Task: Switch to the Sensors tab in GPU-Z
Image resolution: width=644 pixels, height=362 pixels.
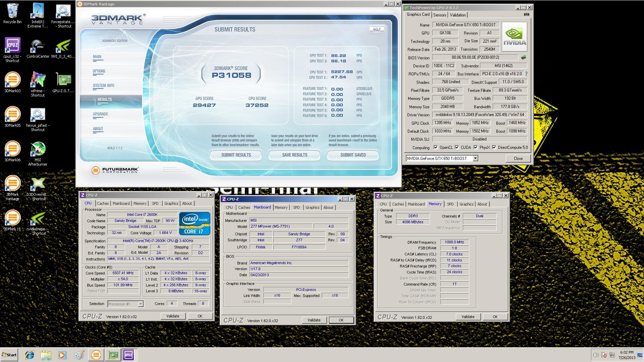Action: (439, 15)
